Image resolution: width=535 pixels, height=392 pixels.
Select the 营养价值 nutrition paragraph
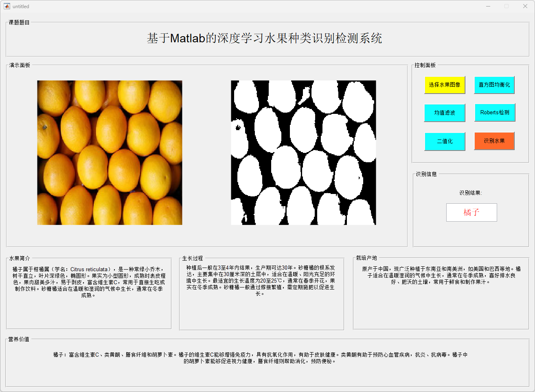261,358
